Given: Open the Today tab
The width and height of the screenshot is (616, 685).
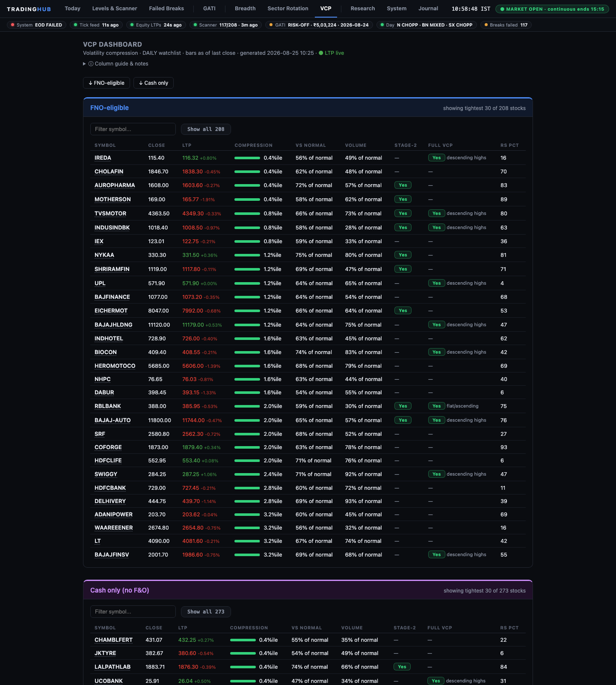Looking at the screenshot, I should (x=72, y=9).
